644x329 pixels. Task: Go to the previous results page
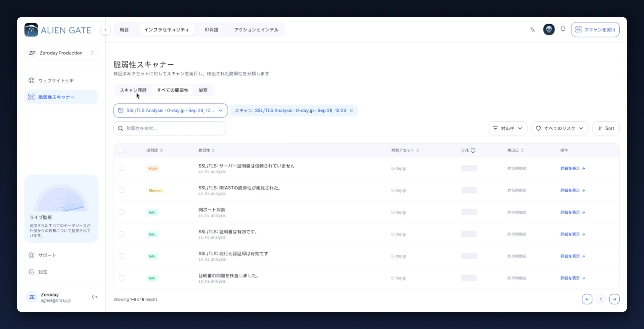click(587, 299)
